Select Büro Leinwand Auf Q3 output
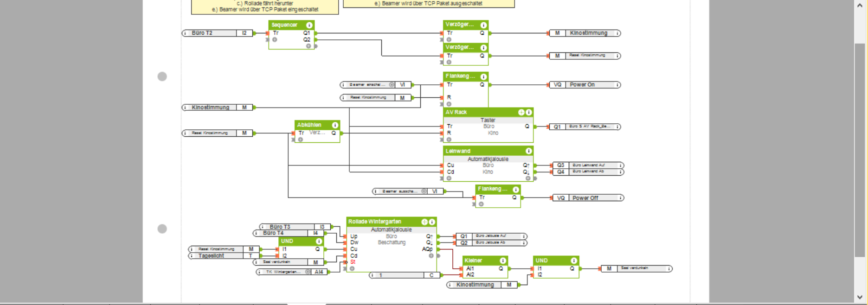 point(588,165)
